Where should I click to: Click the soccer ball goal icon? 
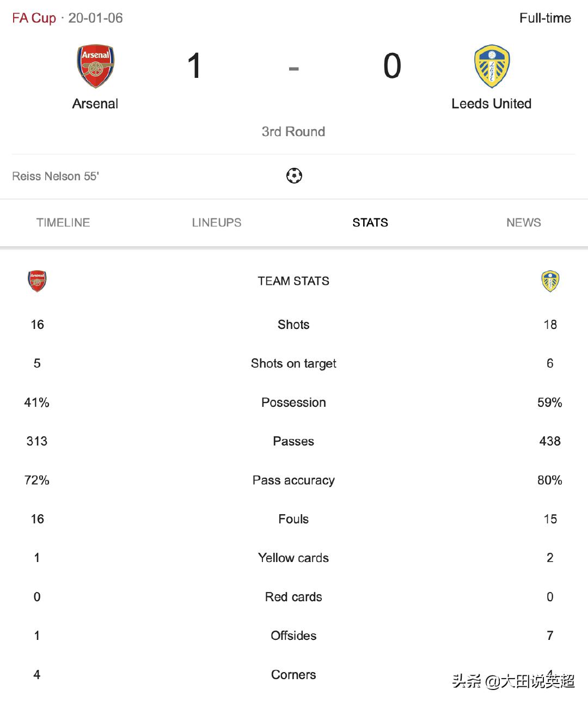[x=294, y=176]
